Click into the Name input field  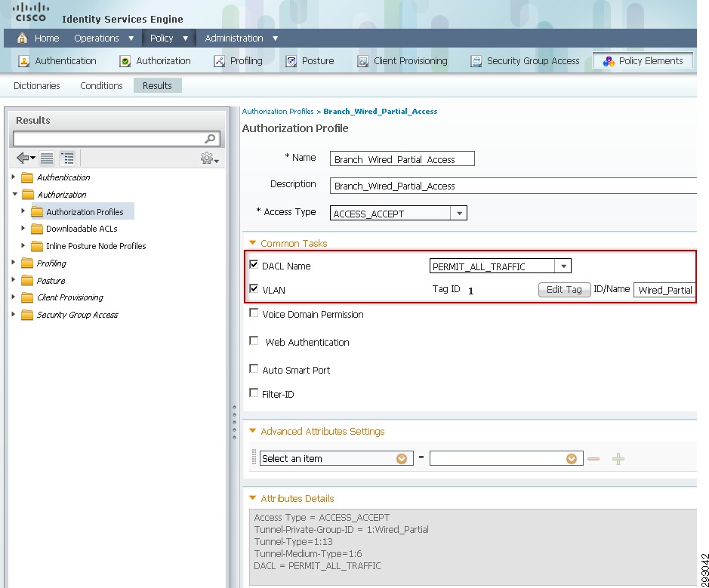point(402,159)
